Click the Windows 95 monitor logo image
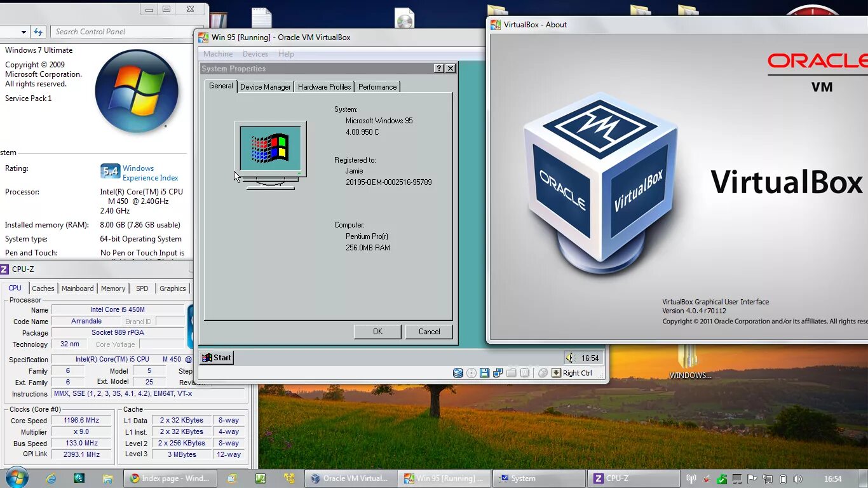 tap(270, 155)
